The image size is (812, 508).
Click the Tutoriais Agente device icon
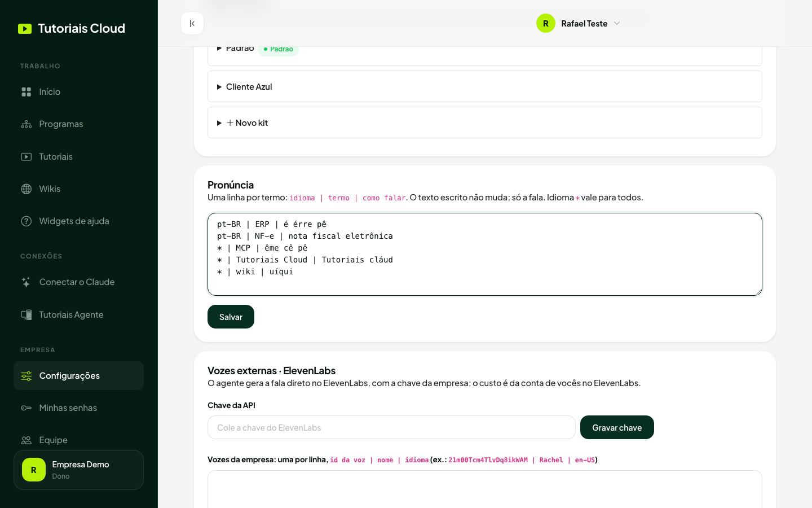pos(27,314)
